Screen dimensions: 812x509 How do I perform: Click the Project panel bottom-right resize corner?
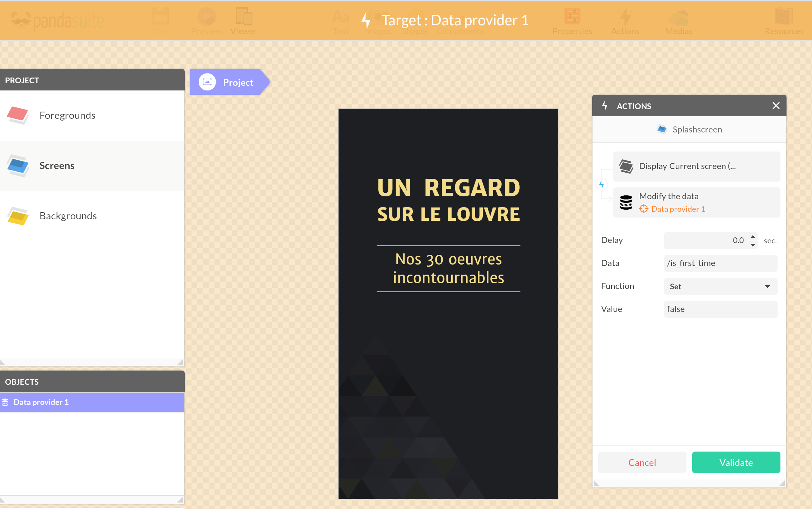pos(180,362)
